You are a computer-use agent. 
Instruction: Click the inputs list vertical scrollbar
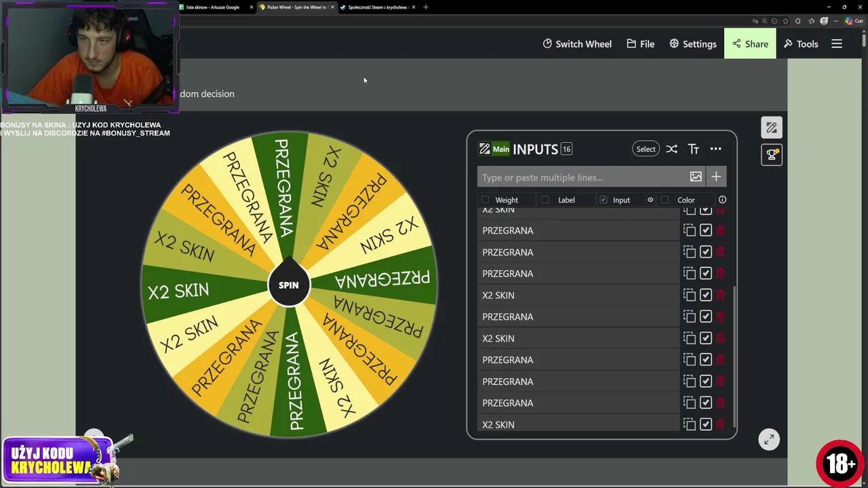point(734,357)
